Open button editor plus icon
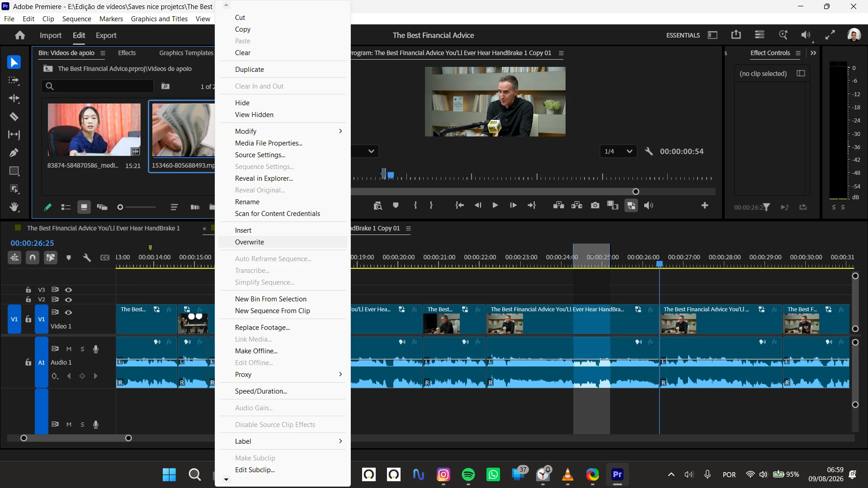The height and width of the screenshot is (488, 868). click(705, 206)
